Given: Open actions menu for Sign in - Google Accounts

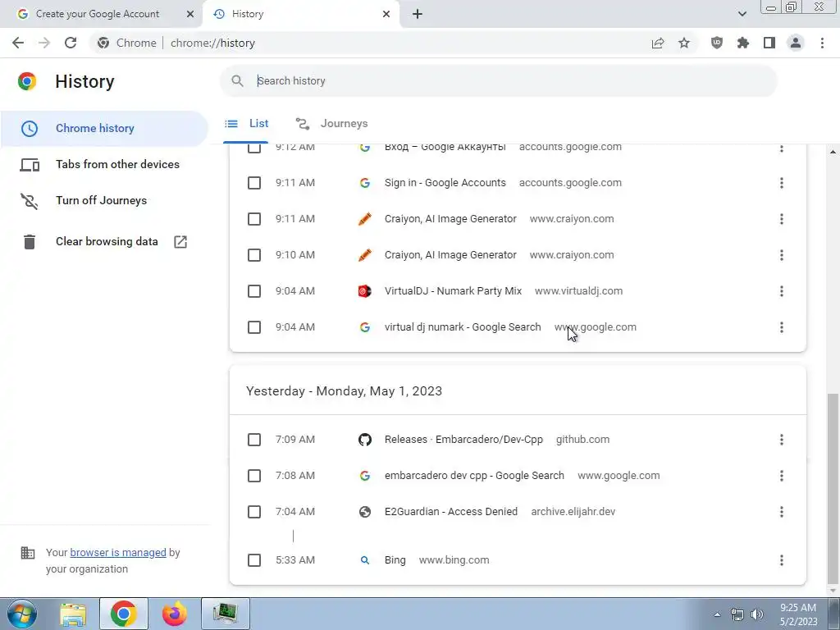Looking at the screenshot, I should 782,183.
